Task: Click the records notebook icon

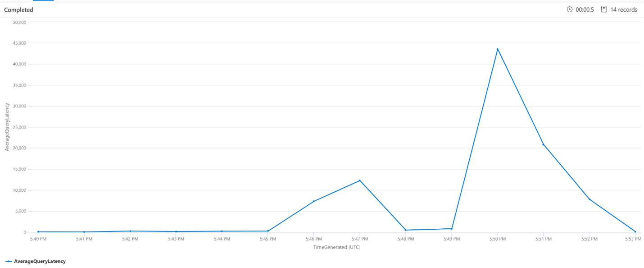Action: coord(603,9)
